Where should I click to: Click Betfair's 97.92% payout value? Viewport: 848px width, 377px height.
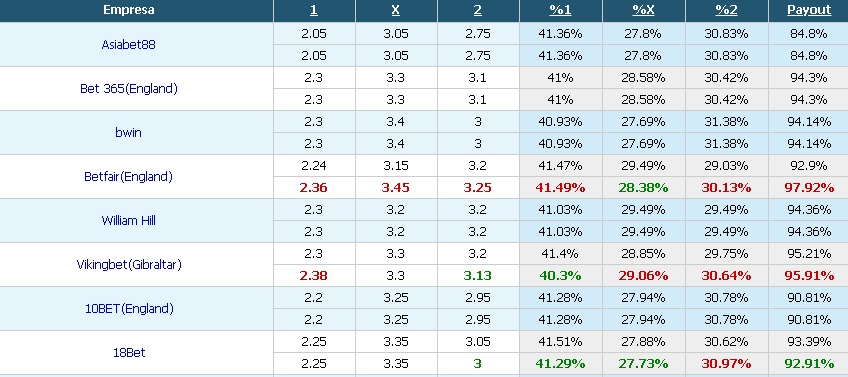pos(809,188)
